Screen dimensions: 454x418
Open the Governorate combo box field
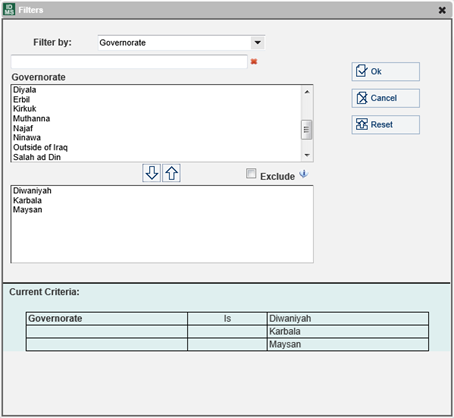[181, 43]
